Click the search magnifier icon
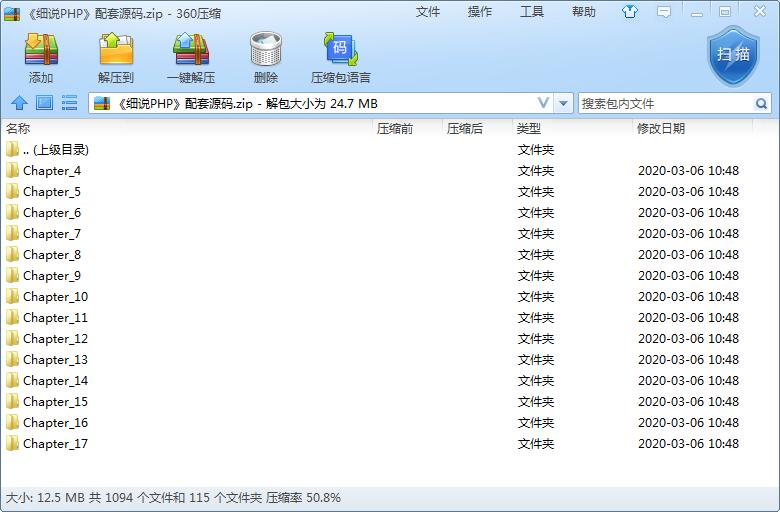 coord(761,103)
